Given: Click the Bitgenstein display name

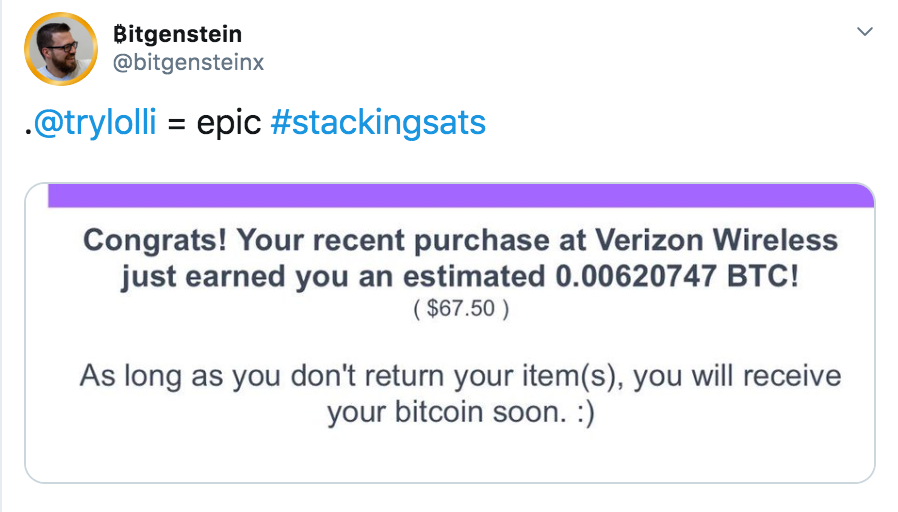Looking at the screenshot, I should click(178, 34).
